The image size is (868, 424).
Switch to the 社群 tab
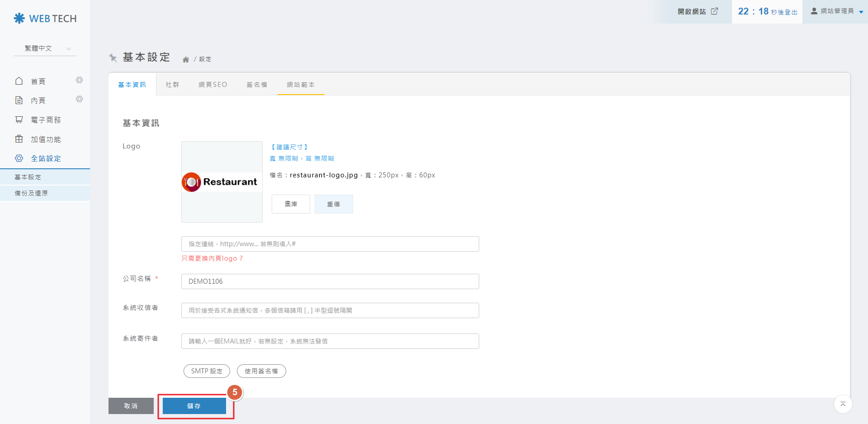[x=172, y=85]
